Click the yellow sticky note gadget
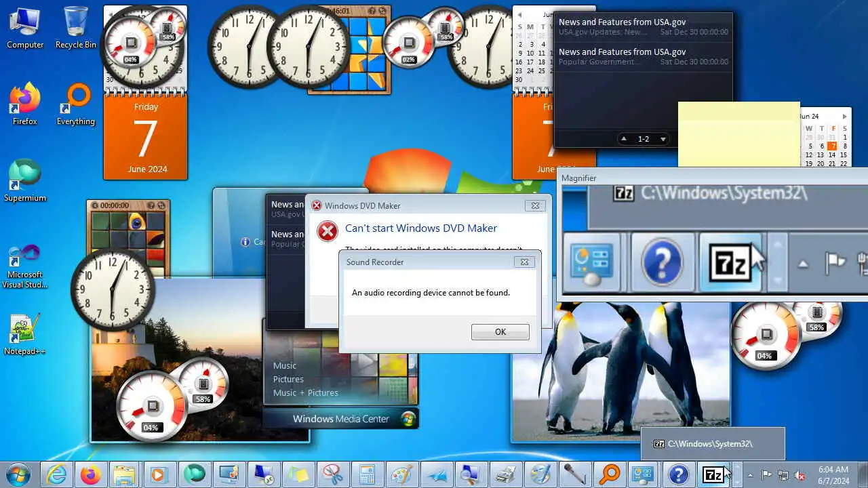 [739, 134]
